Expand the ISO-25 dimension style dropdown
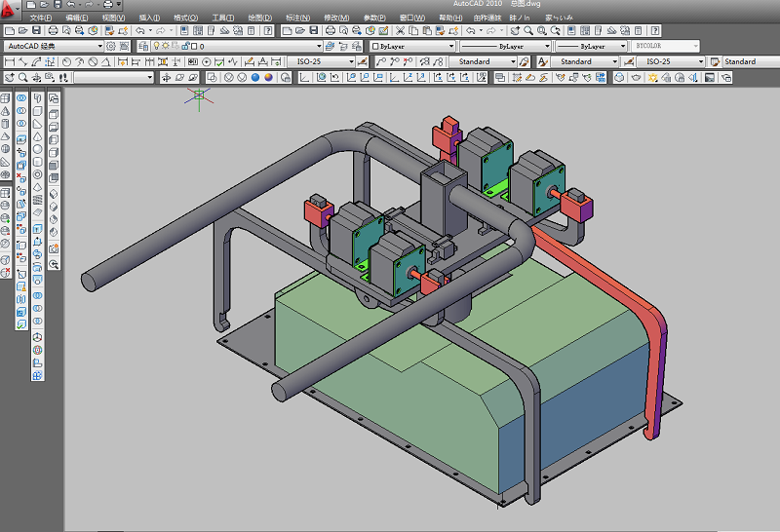Viewport: 780px width, 532px height. [x=324, y=61]
